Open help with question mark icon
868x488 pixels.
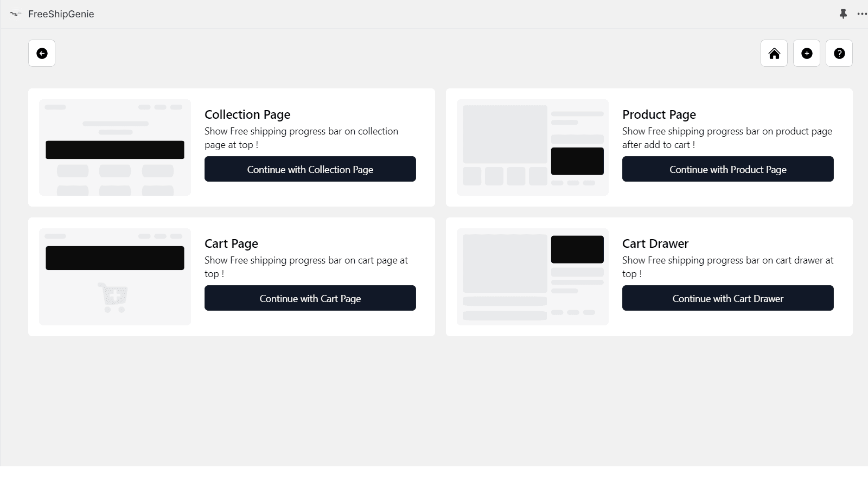(x=839, y=53)
